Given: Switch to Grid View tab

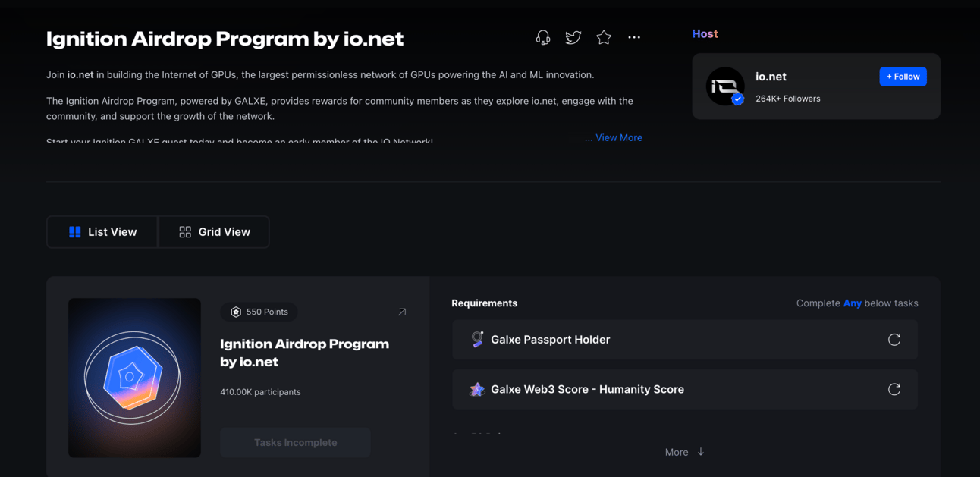Looking at the screenshot, I should pos(214,232).
